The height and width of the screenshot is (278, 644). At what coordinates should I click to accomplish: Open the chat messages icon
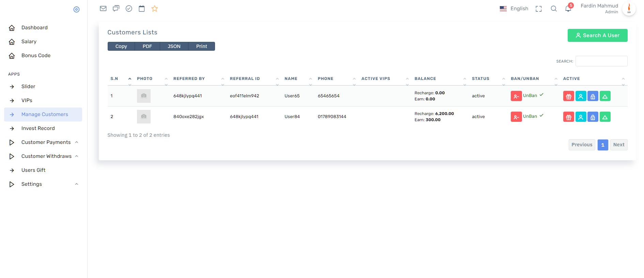(x=116, y=9)
